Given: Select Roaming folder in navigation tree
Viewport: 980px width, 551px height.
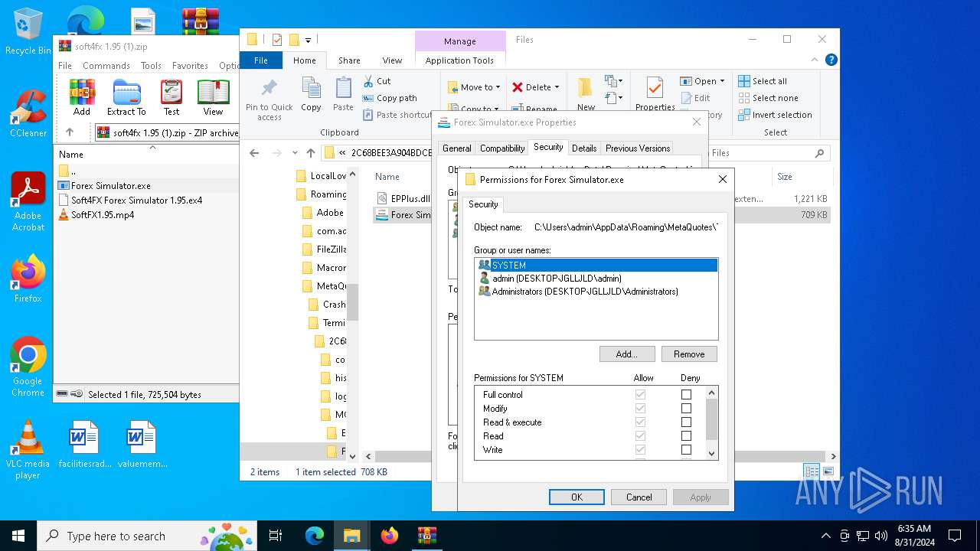Looking at the screenshot, I should tap(321, 194).
